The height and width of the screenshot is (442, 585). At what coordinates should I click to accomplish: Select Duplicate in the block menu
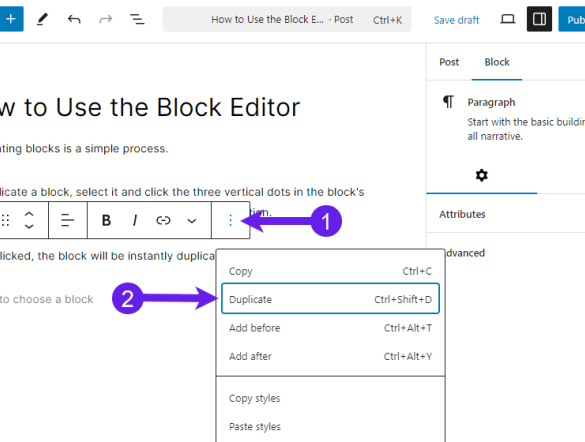point(330,299)
